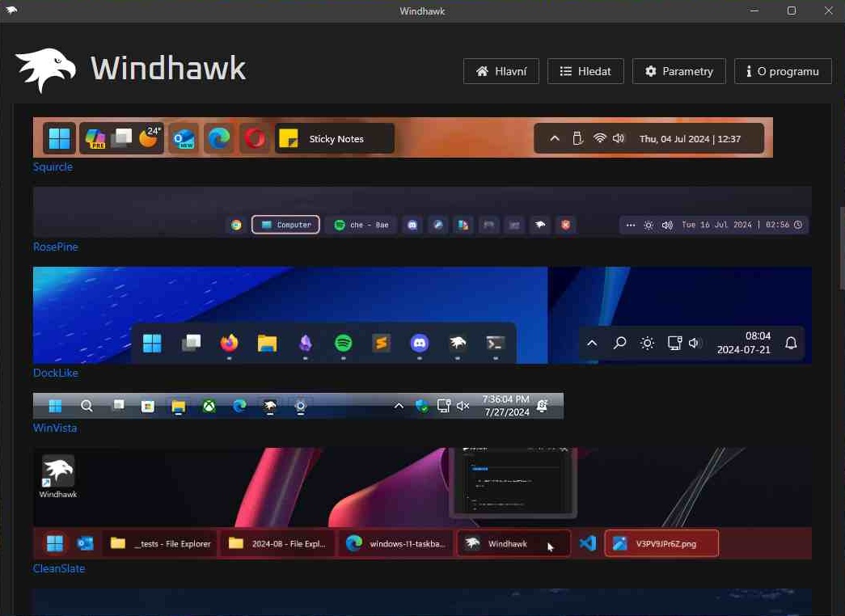Follow the DockLike theme link

(x=55, y=373)
